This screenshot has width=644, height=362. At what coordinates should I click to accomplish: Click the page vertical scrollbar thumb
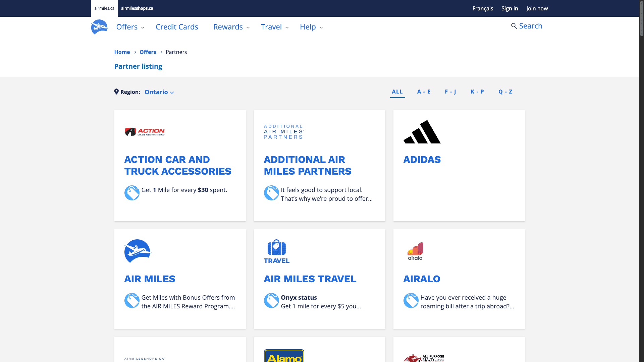pos(642,18)
